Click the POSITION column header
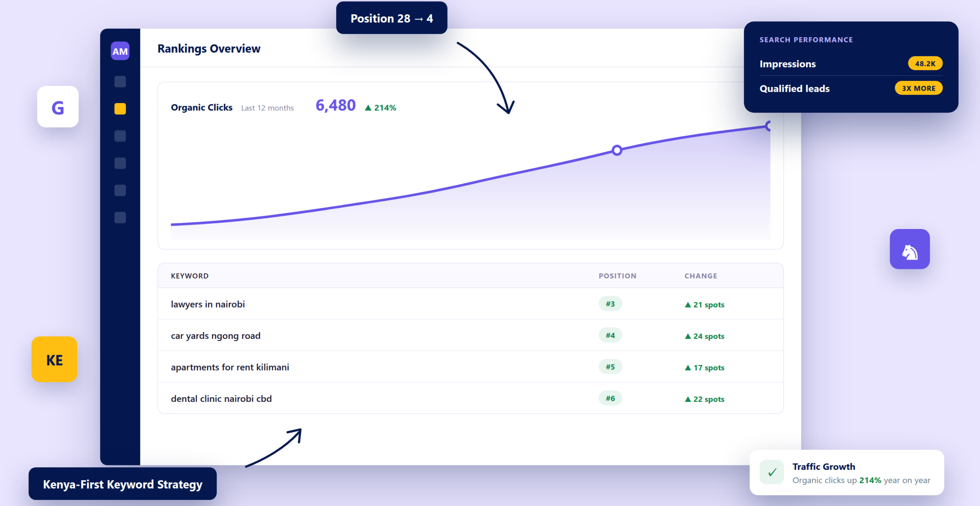 pos(617,276)
